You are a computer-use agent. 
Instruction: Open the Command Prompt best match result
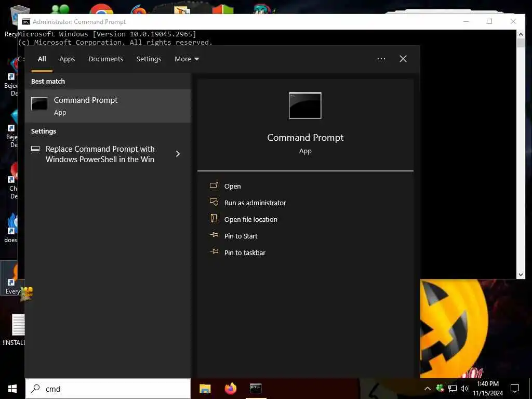click(108, 106)
